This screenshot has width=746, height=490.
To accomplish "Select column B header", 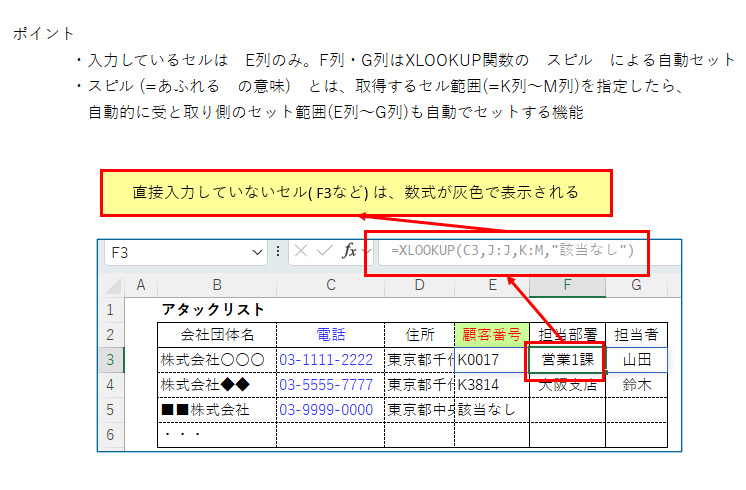I will pos(217,286).
